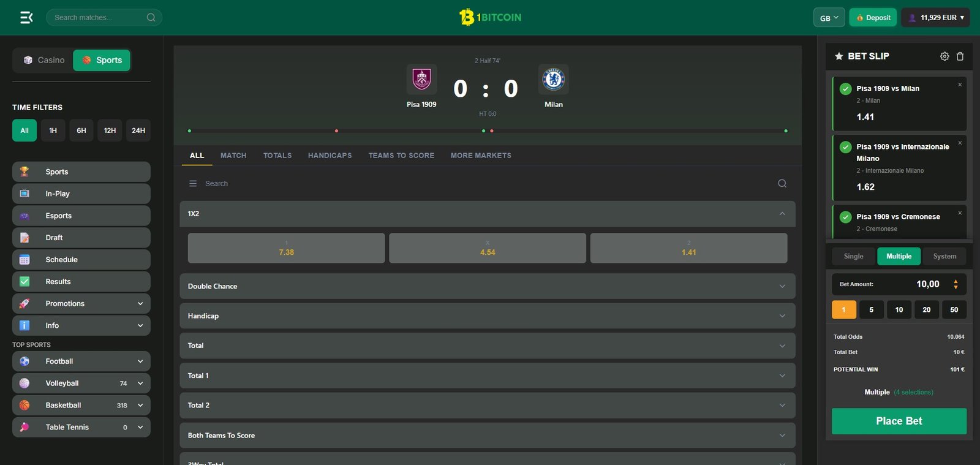Switch to the Casino toggle

click(43, 60)
